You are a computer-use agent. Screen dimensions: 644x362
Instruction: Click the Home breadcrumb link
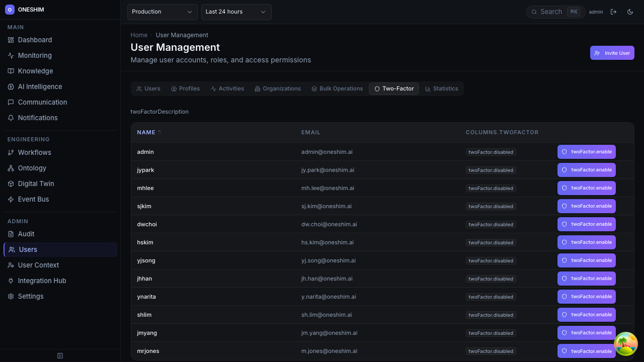139,35
